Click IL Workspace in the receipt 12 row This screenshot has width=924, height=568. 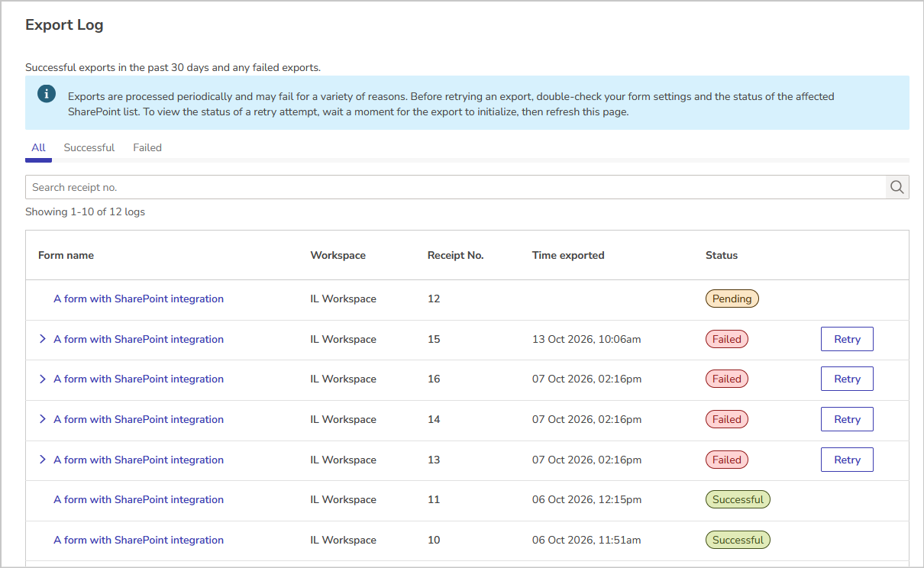(x=343, y=299)
